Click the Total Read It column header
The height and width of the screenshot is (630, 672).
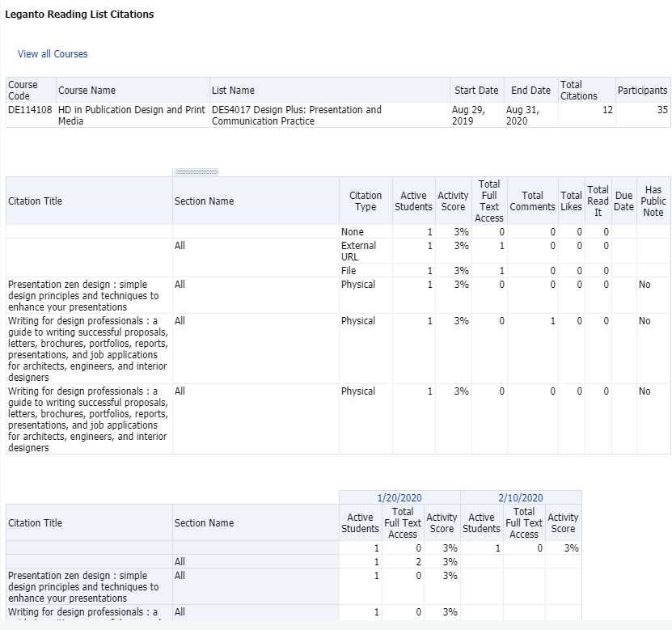point(598,201)
